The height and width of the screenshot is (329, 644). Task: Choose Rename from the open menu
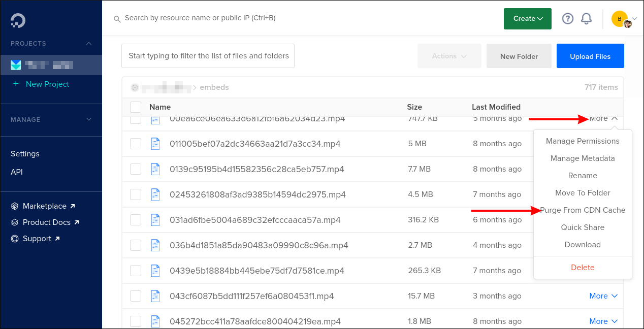click(583, 175)
